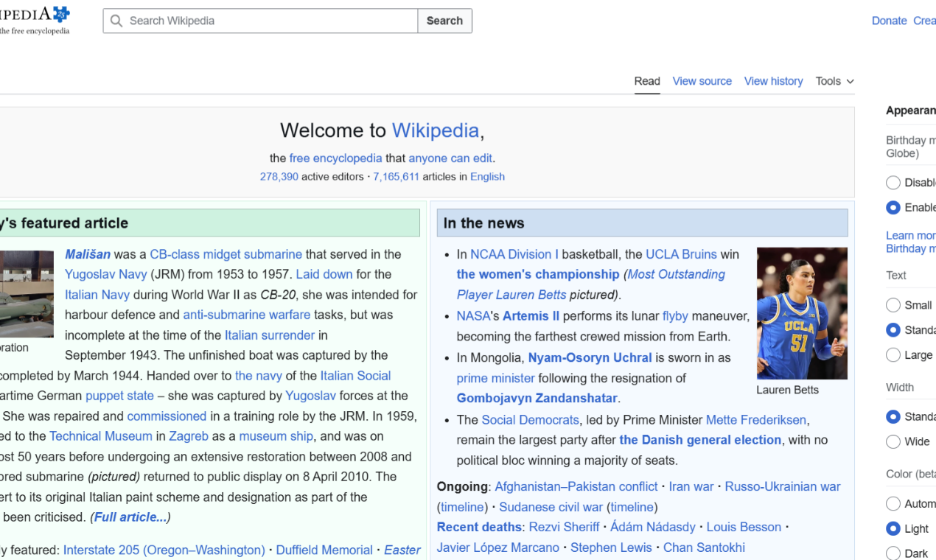This screenshot has height=560, width=936.
Task: Open the Iran war link
Action: (691, 487)
